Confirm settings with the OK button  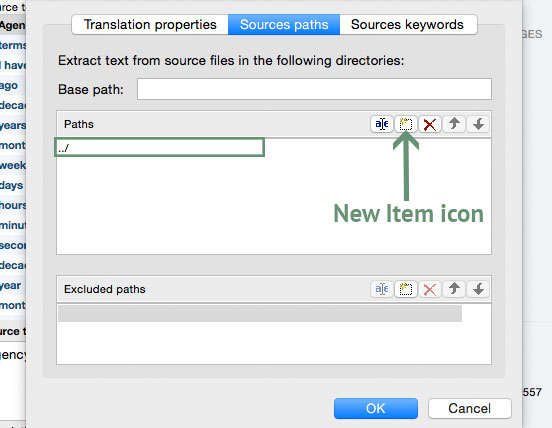click(x=376, y=408)
